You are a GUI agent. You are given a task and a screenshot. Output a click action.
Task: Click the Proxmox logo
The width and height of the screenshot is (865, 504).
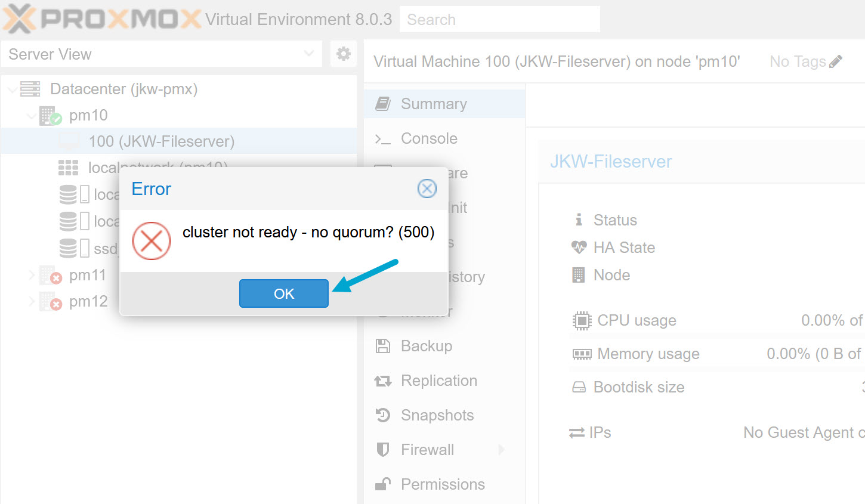pos(101,18)
